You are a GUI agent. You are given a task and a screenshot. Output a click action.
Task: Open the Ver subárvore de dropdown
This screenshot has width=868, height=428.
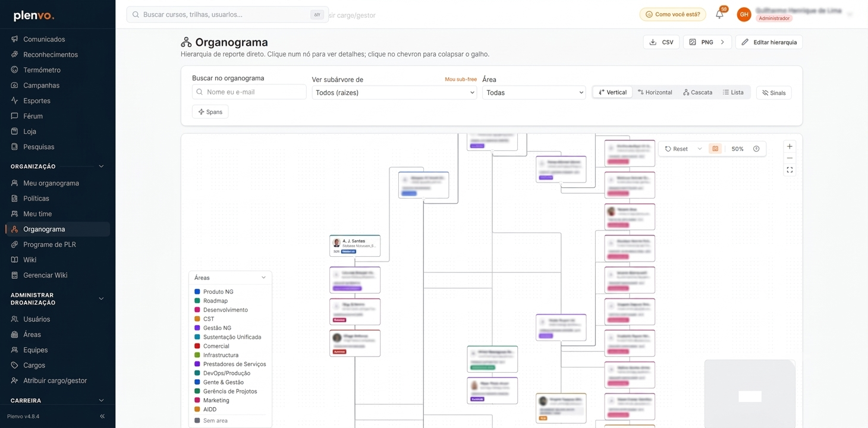pyautogui.click(x=394, y=93)
